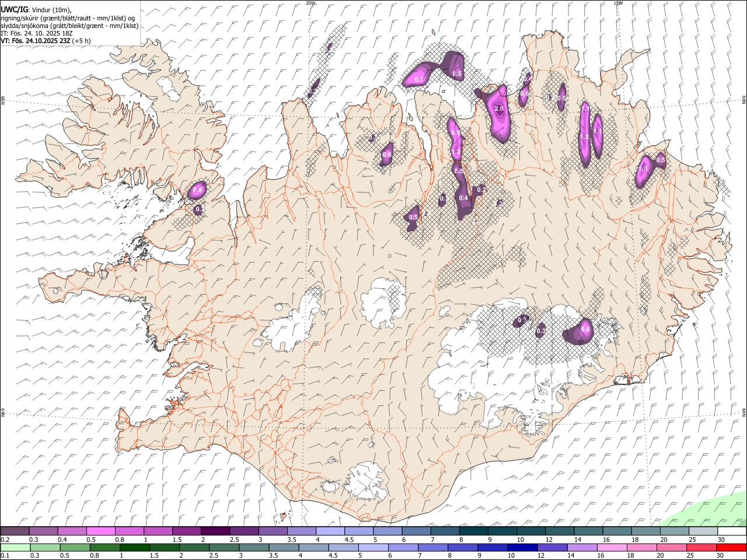The height and width of the screenshot is (560, 747).
Task: Select the crimson lower swatch at 25
Action: pyautogui.click(x=701, y=547)
